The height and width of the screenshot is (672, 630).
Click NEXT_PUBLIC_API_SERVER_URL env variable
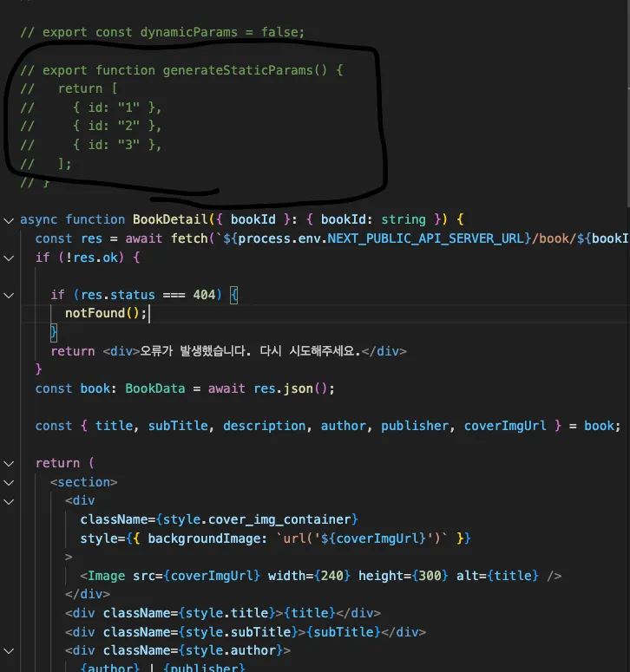pyautogui.click(x=425, y=238)
